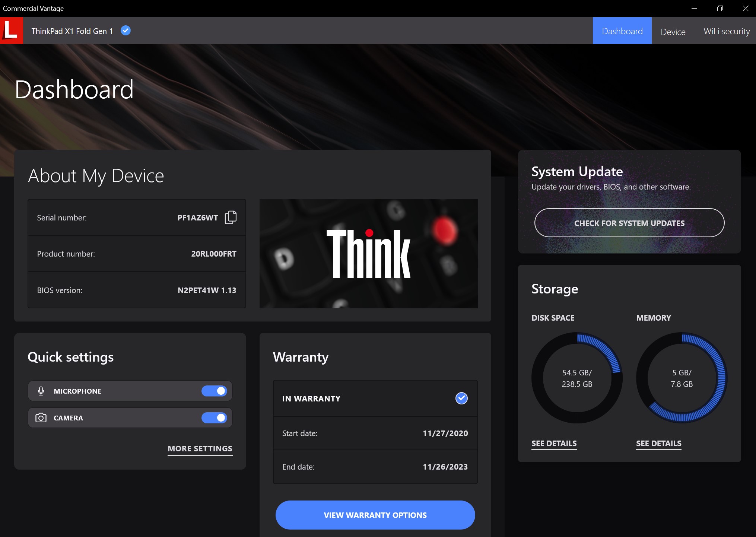This screenshot has height=537, width=756.
Task: Restore down the window using title bar icon
Action: pyautogui.click(x=720, y=8)
